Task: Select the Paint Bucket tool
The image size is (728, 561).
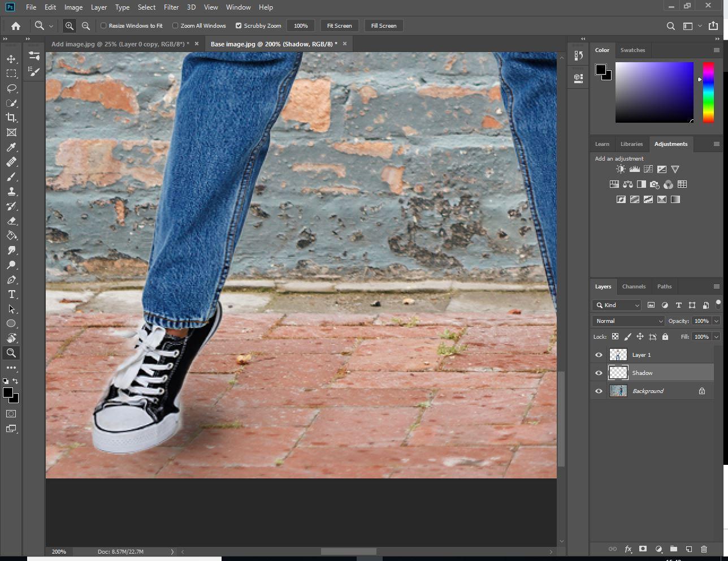Action: point(11,235)
